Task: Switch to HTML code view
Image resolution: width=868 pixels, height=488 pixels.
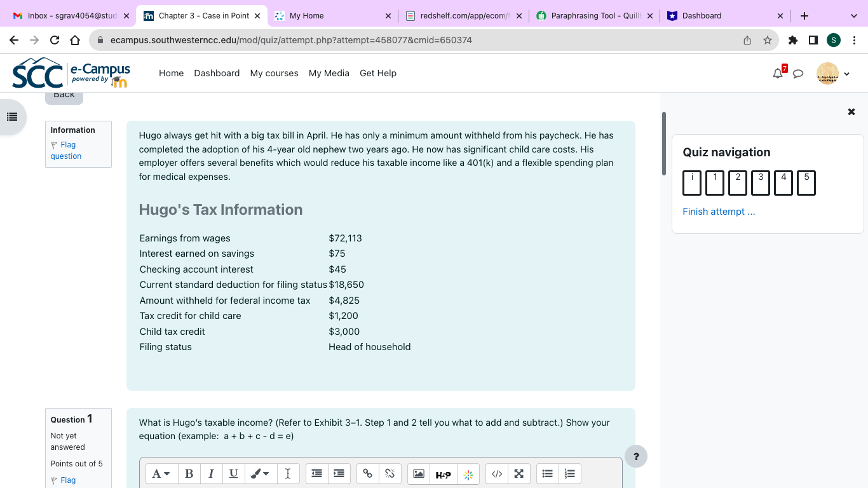Action: pos(497,473)
